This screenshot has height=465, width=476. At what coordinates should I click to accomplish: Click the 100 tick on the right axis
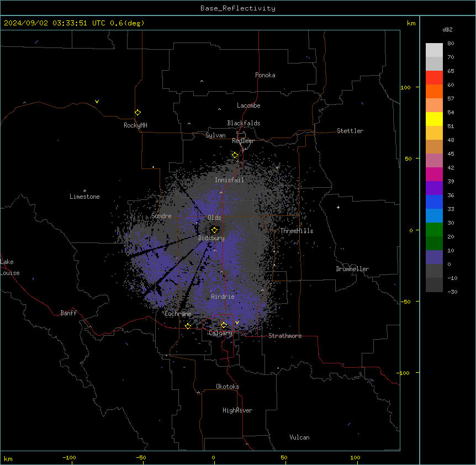tap(405, 87)
